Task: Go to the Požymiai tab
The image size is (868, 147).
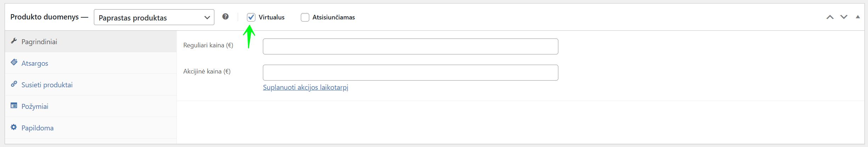Action: [35, 106]
